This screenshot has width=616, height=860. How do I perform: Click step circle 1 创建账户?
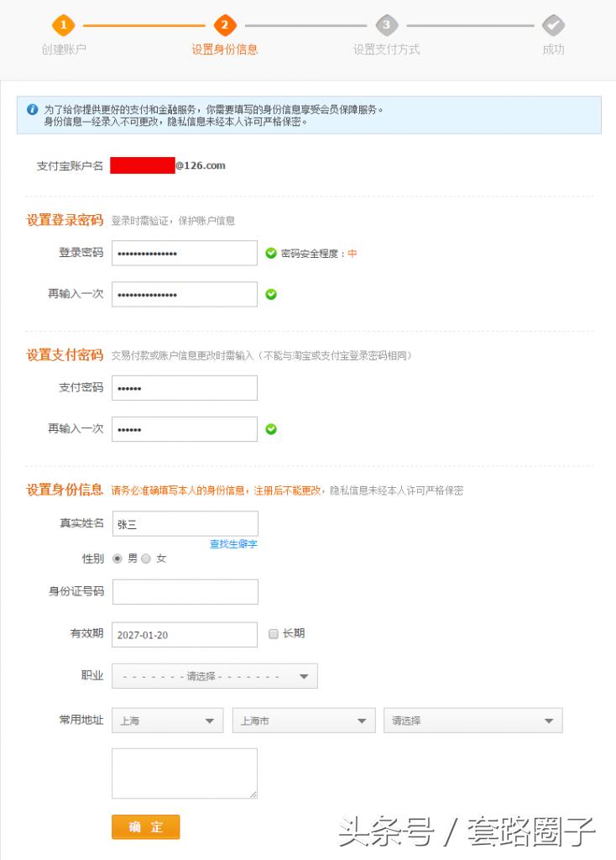pyautogui.click(x=65, y=25)
